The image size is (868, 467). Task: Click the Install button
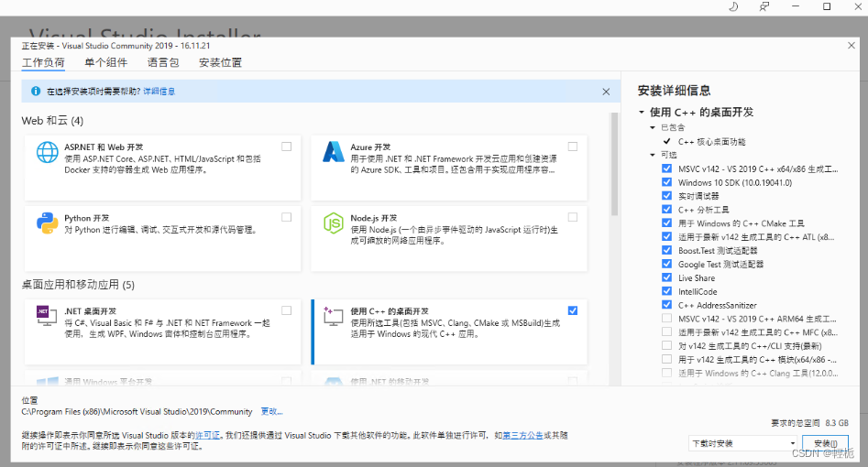[x=825, y=443]
